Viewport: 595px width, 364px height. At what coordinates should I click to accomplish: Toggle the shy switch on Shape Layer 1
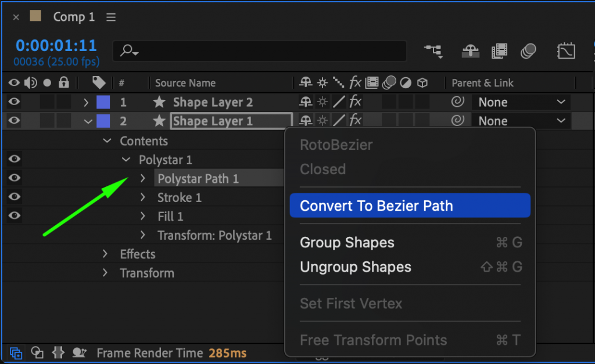305,121
